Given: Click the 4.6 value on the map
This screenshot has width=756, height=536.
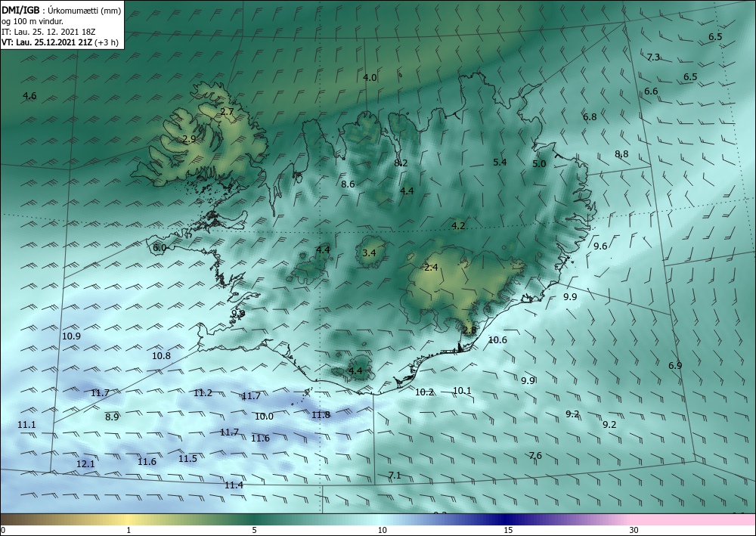Looking at the screenshot, I should (x=29, y=96).
